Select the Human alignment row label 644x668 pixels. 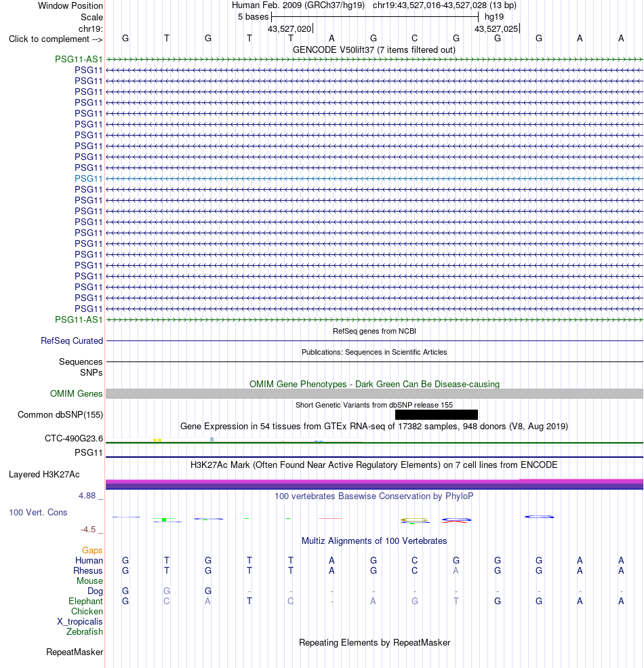[x=89, y=561]
